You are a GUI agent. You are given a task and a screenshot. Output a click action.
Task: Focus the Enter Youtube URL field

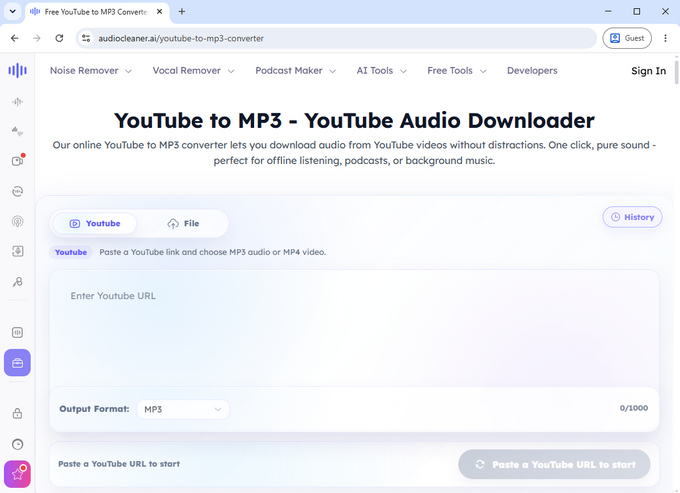(354, 328)
